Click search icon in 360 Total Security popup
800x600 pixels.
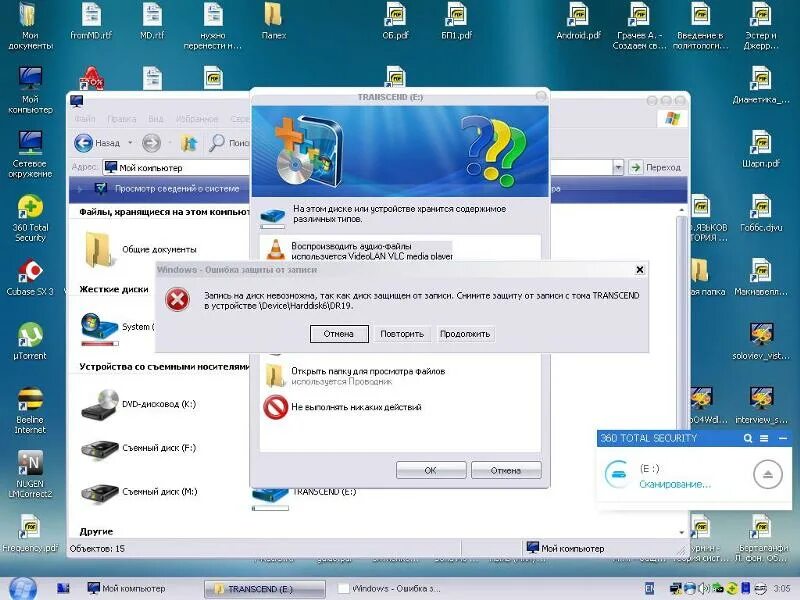pos(748,438)
